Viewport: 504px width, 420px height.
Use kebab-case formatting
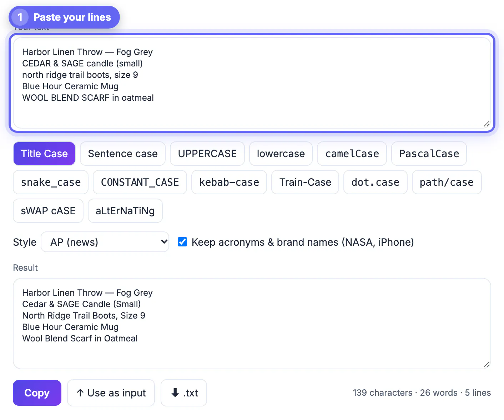pos(229,182)
